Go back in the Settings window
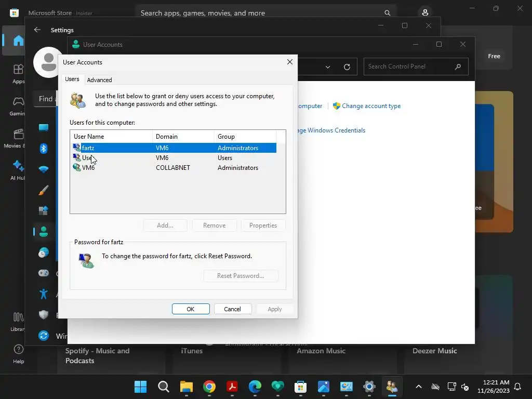Viewport: 532px width, 399px height. [x=37, y=30]
